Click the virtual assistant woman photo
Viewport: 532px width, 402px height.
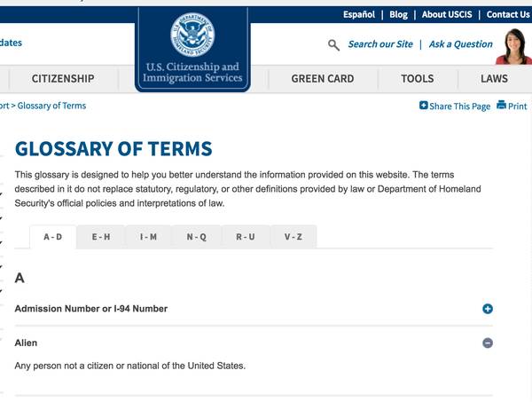[514, 46]
